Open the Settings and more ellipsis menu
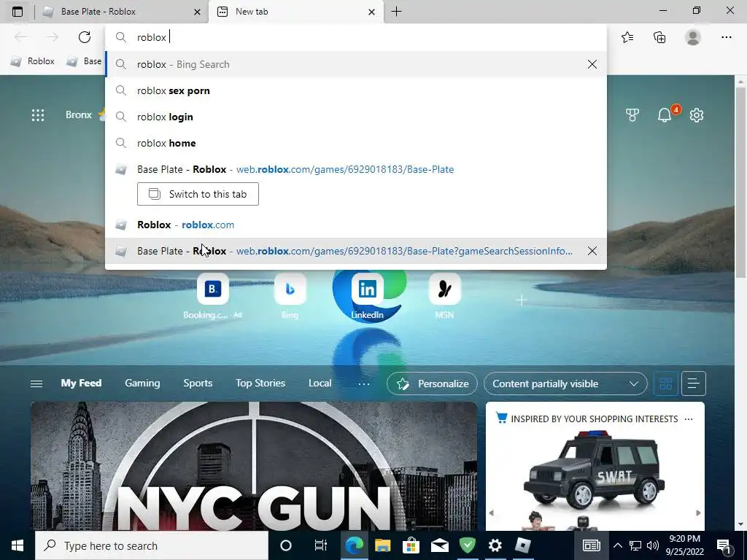The width and height of the screenshot is (747, 560). tap(726, 37)
